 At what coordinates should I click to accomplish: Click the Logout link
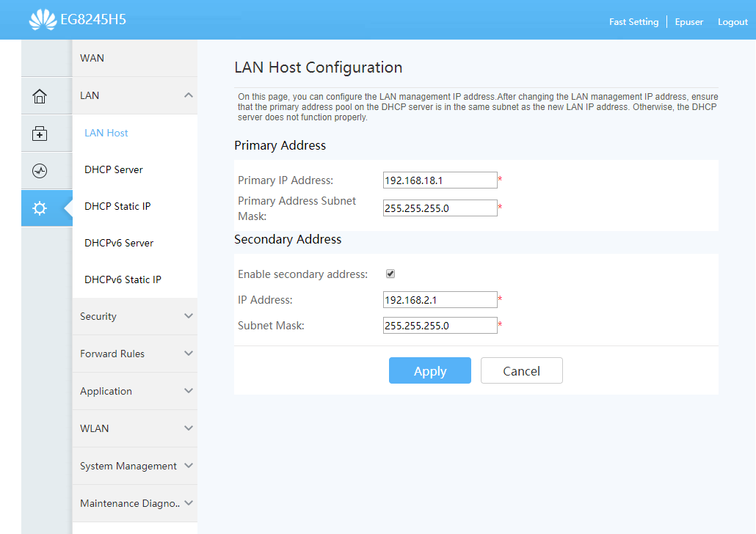point(733,22)
